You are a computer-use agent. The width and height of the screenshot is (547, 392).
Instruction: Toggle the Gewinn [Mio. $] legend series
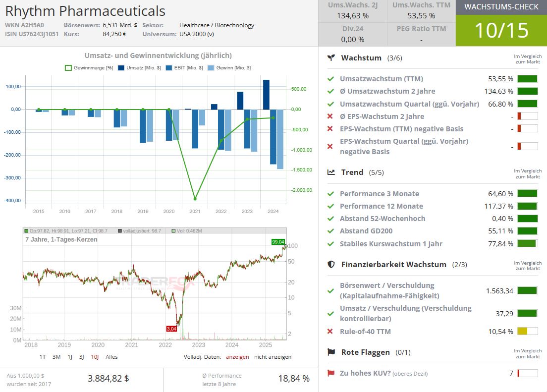(229, 68)
